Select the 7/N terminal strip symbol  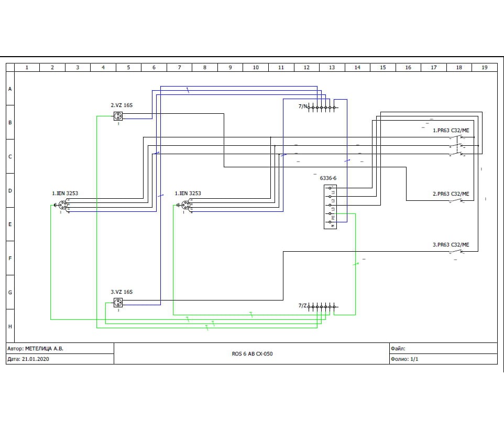(322, 108)
